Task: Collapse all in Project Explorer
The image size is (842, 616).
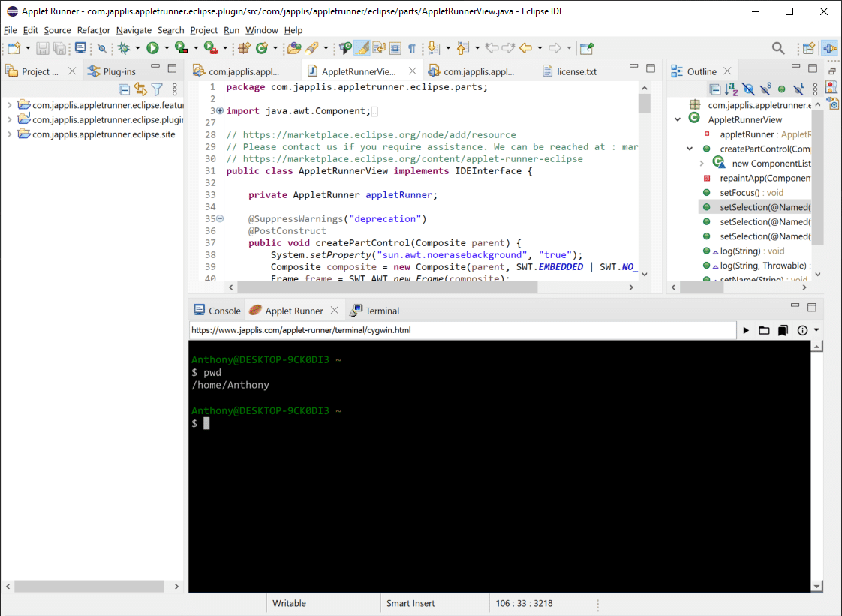Action: click(x=124, y=89)
